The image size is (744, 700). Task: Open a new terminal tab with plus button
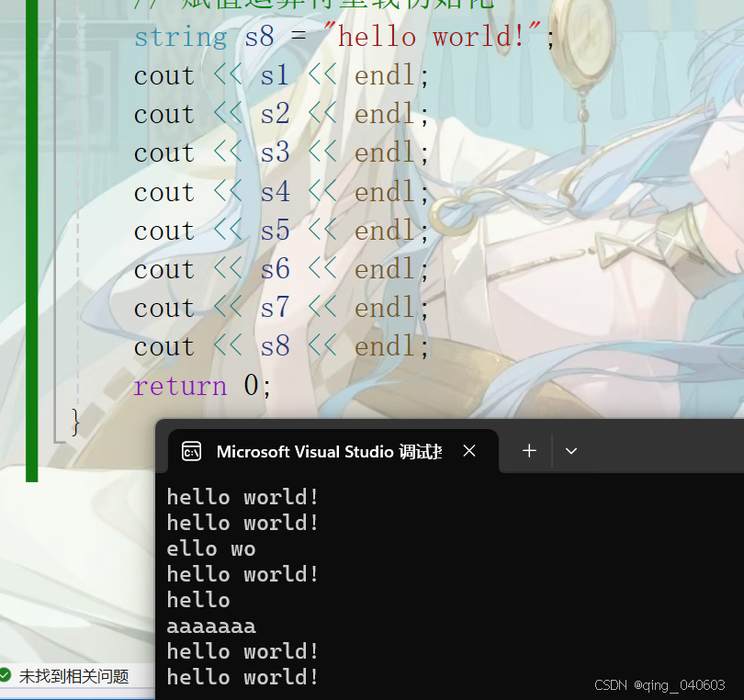pos(530,451)
